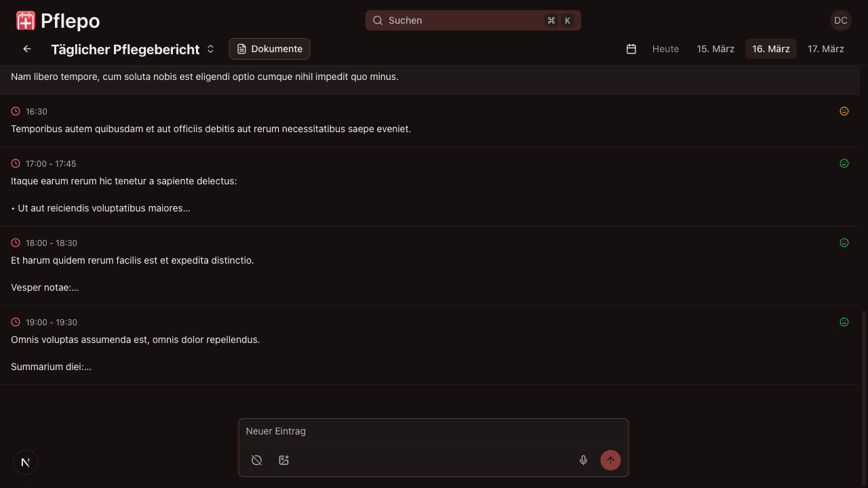Image resolution: width=868 pixels, height=488 pixels.
Task: Click the smiley on the 19:00 entry
Action: (844, 322)
